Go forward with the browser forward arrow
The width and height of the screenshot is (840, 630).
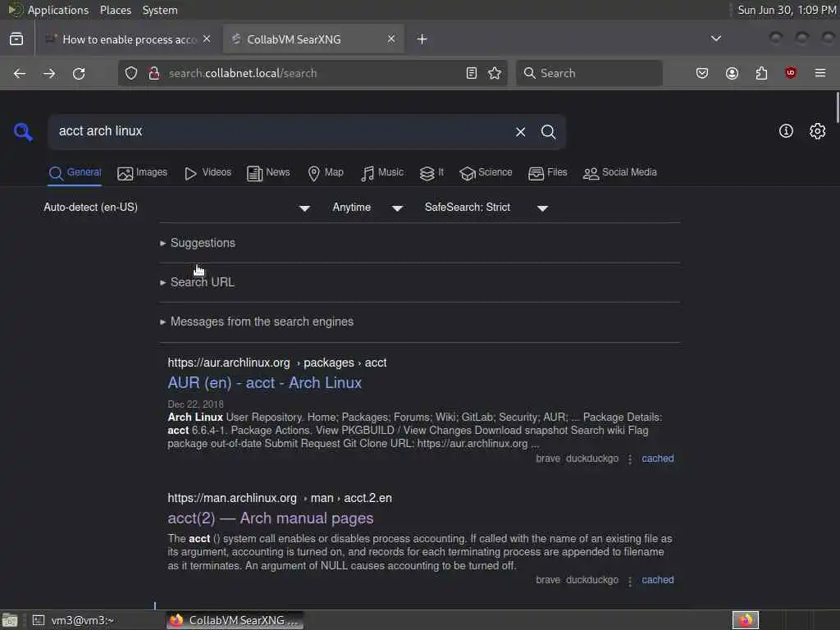click(49, 73)
